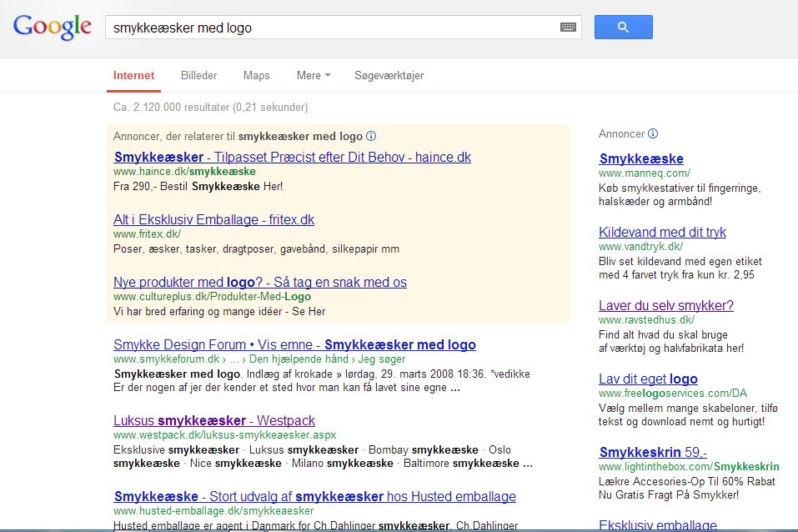The height and width of the screenshot is (532, 798).
Task: Click Vælg mellem mange skabeloner description
Action: tap(688, 414)
